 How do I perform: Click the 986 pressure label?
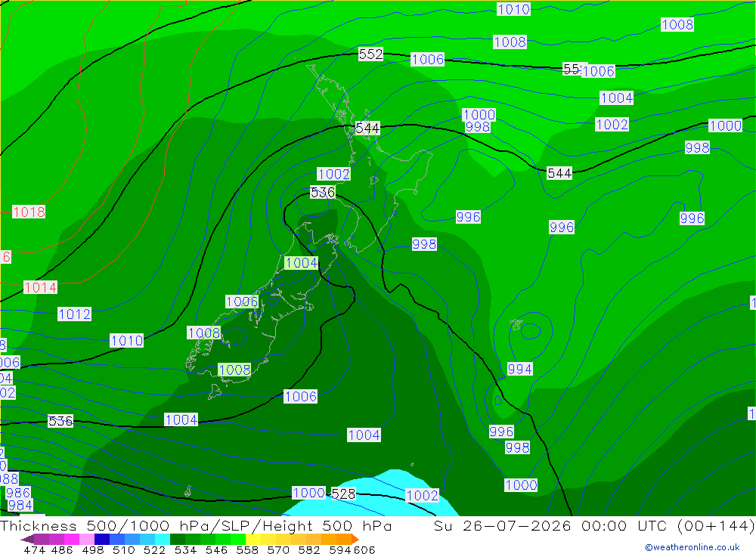pyautogui.click(x=18, y=492)
